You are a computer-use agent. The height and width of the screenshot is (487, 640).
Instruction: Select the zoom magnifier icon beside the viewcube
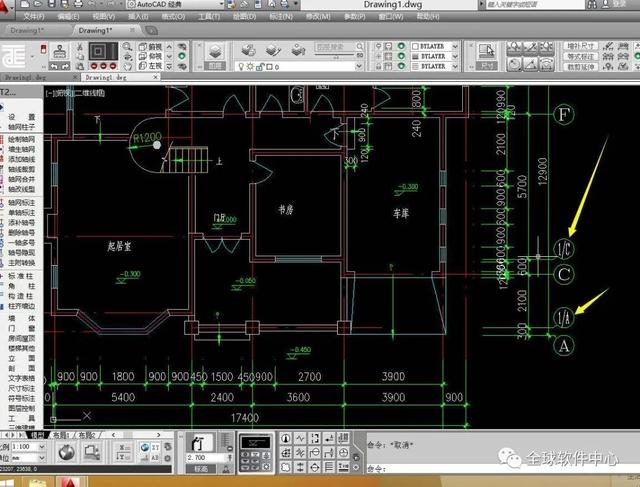tap(127, 47)
